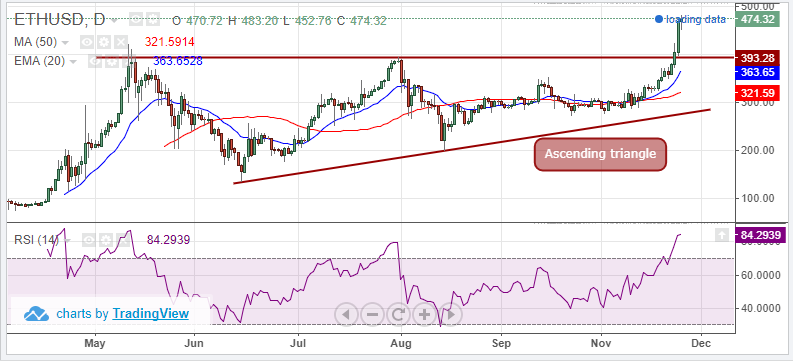Viewport: 793px width, 361px height.
Task: Remove the MA (50) indicator with X icon
Action: [120, 42]
